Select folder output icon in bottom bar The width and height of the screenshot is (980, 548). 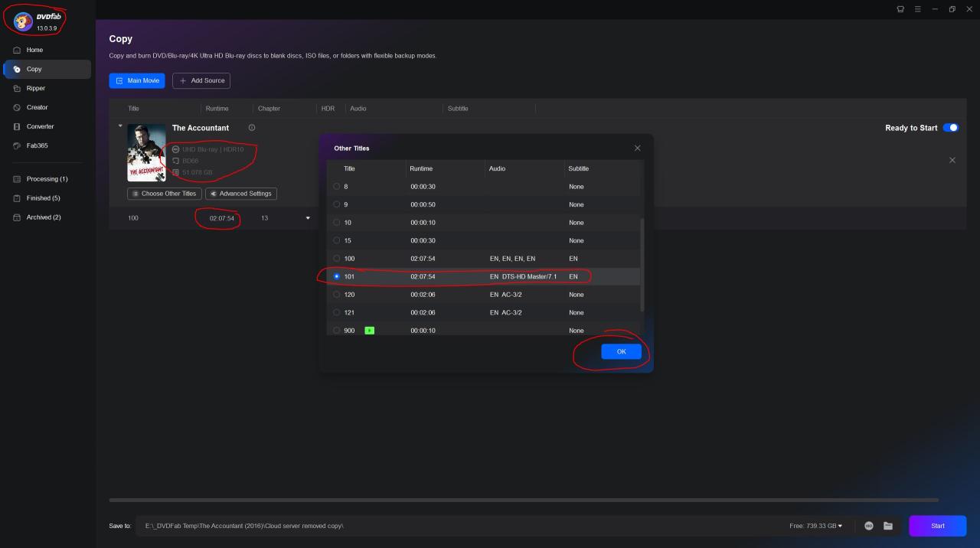tap(888, 526)
